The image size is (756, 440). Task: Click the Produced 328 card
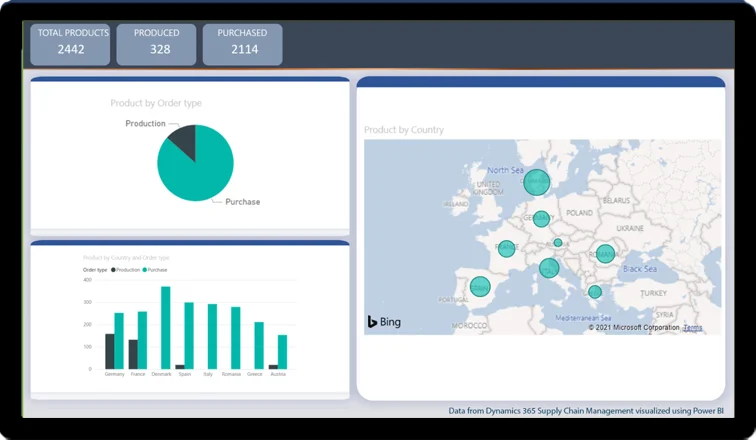(x=157, y=44)
